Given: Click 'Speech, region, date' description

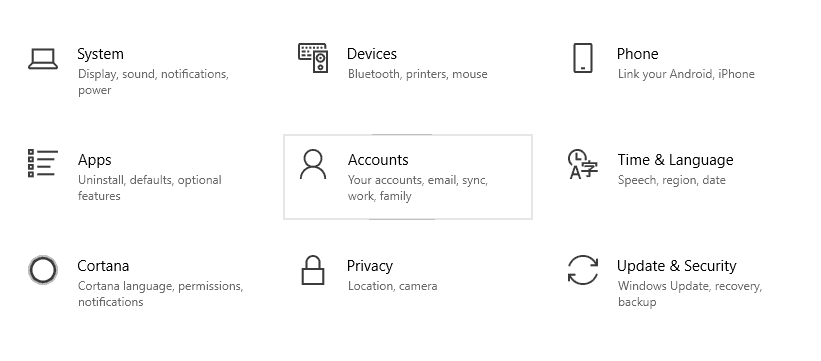Looking at the screenshot, I should tap(672, 181).
